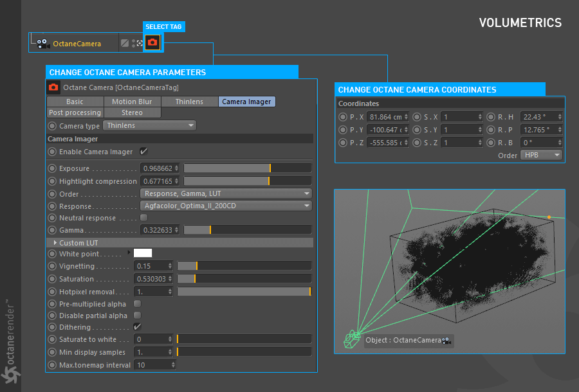The width and height of the screenshot is (579, 392).
Task: Open the Response Agfacolor dropdown
Action: [226, 206]
